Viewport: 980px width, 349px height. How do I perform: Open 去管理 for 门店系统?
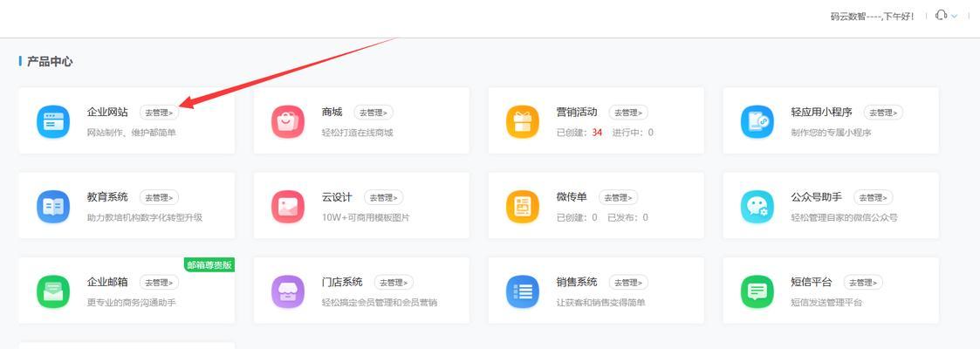(x=394, y=282)
